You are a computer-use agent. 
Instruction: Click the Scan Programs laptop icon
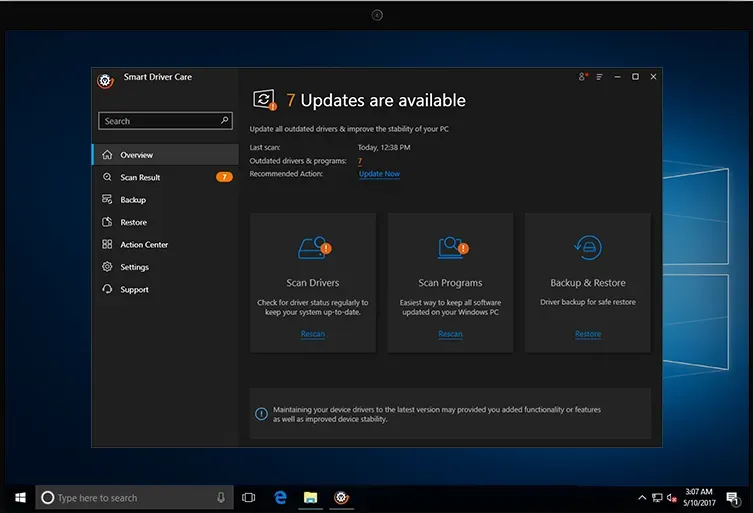452,247
